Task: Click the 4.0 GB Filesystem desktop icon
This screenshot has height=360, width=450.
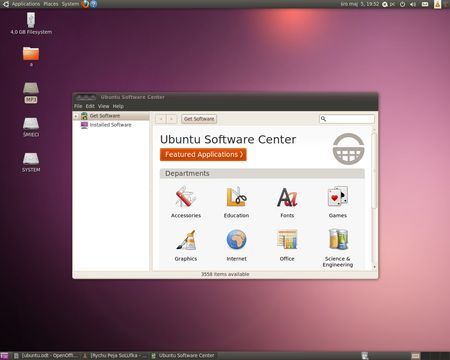Action: (x=31, y=23)
